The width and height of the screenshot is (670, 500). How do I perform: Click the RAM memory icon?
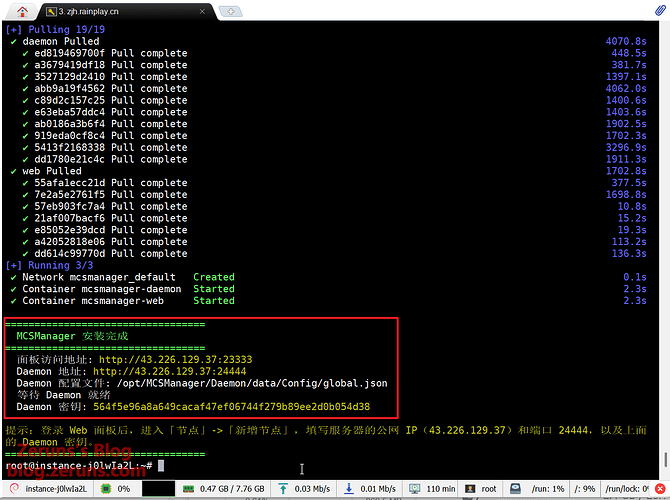click(x=188, y=488)
